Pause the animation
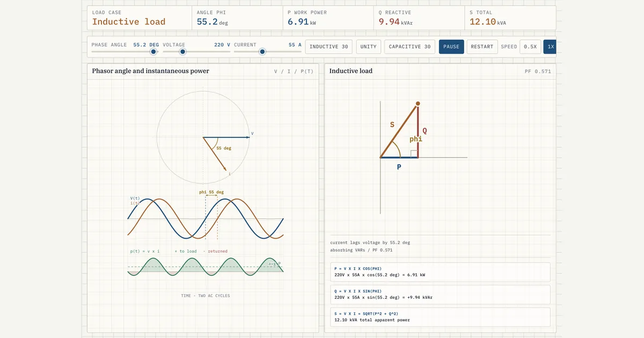The width and height of the screenshot is (644, 338). (451, 47)
